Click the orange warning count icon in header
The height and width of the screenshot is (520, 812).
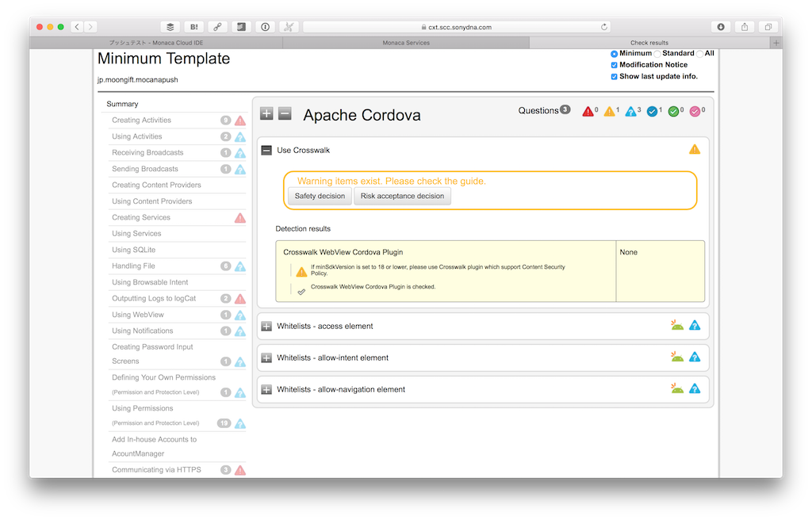[x=610, y=111]
